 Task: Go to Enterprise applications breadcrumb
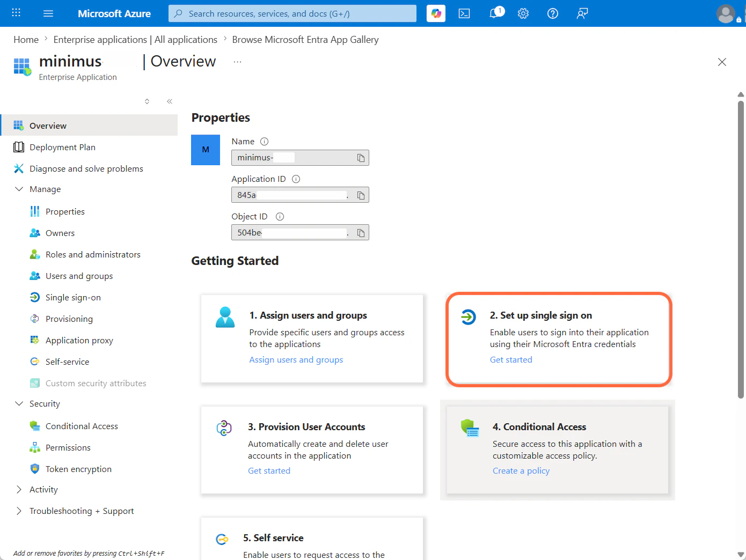tap(135, 40)
